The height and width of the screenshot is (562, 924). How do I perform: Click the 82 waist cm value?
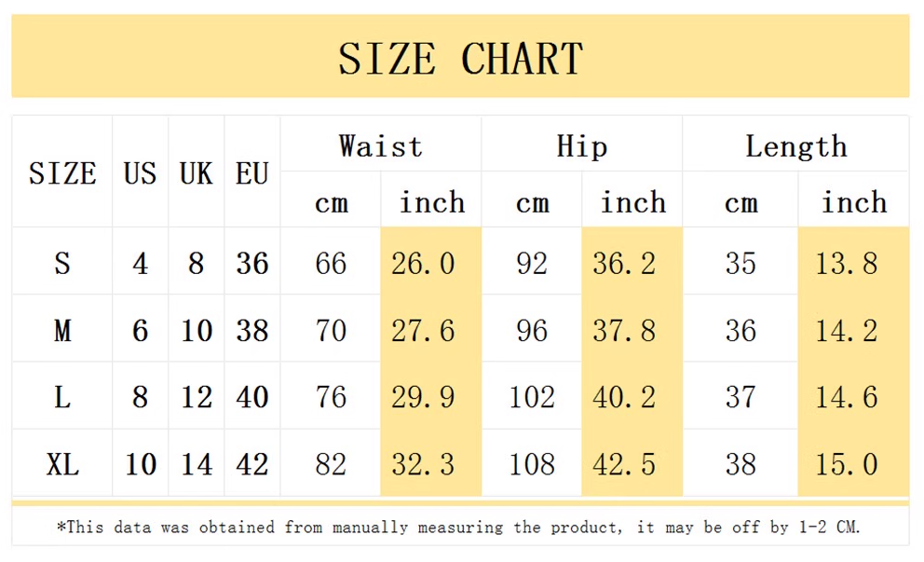(x=331, y=463)
